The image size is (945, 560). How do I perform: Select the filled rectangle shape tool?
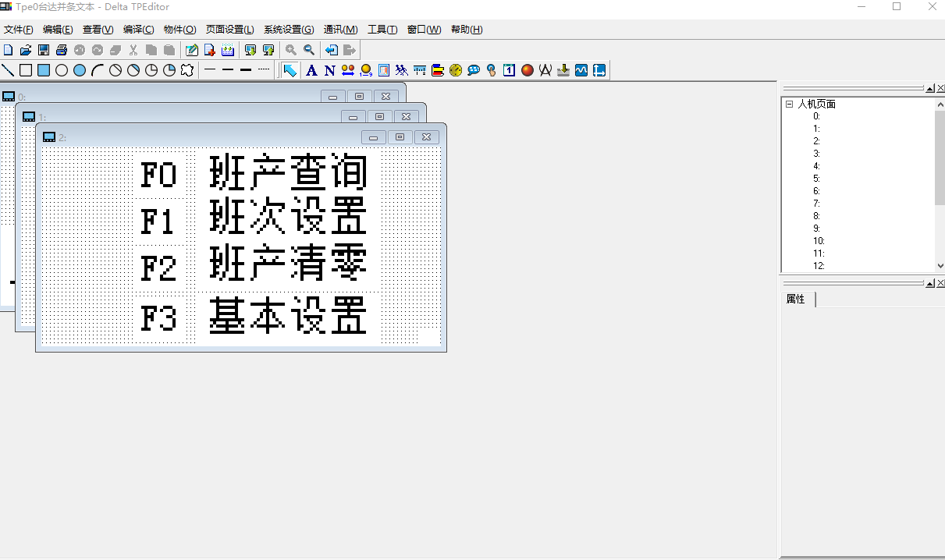[44, 70]
